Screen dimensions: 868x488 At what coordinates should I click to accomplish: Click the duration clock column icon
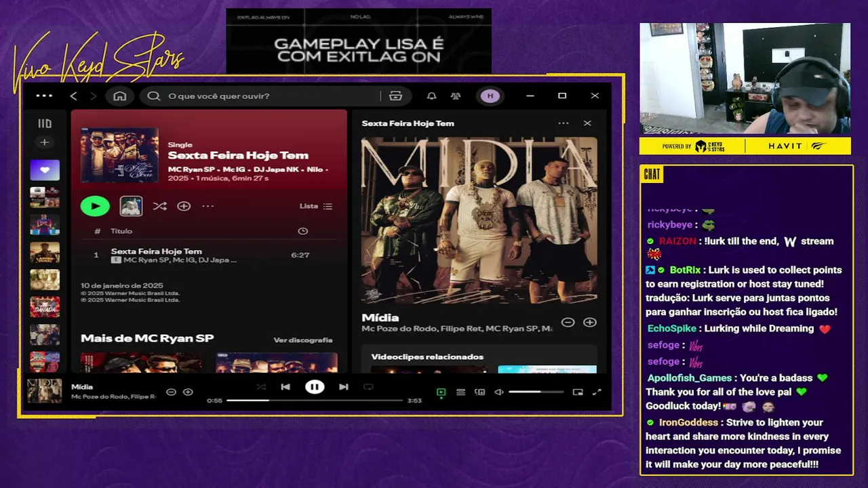click(x=303, y=231)
